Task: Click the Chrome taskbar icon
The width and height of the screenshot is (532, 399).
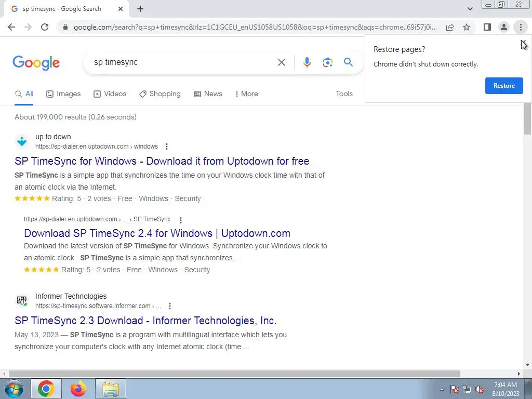Action: click(46, 389)
